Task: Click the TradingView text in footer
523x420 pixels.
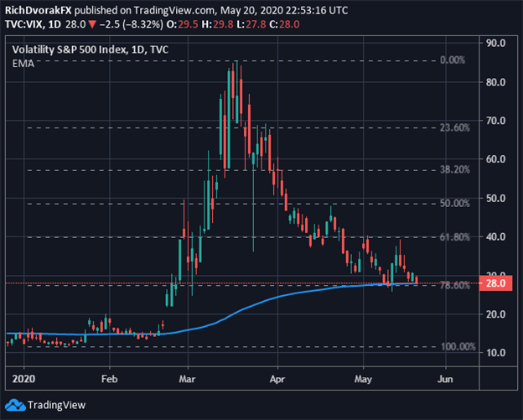Action: coord(57,405)
